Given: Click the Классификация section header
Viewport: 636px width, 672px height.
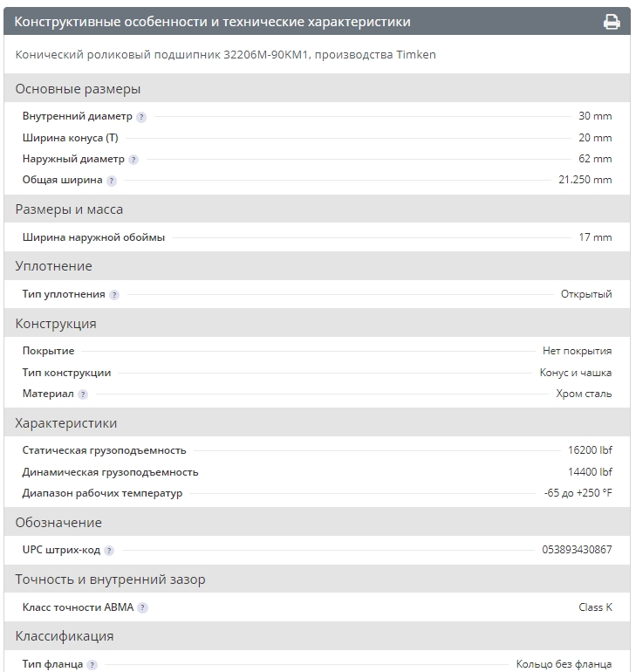Looking at the screenshot, I should click(x=65, y=636).
